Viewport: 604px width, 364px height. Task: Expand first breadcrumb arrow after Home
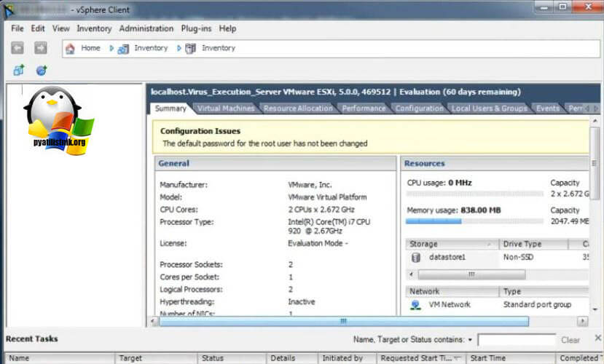(x=111, y=48)
